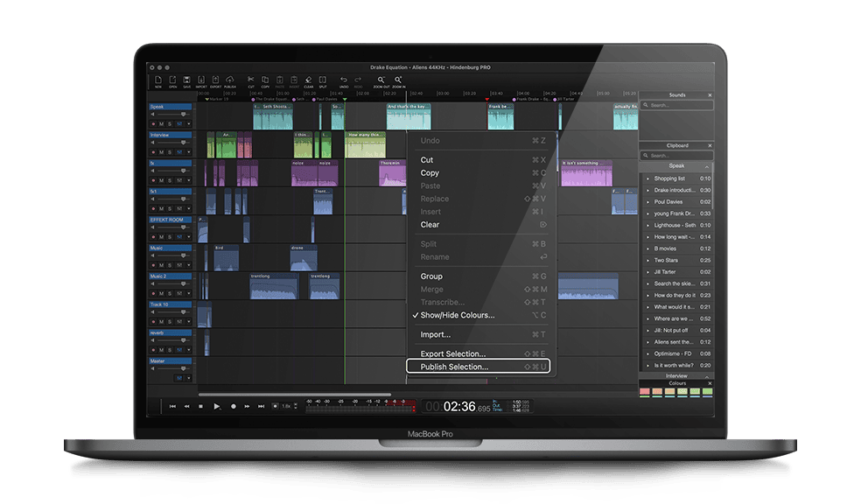Save the session with Save icon
Viewport: 861px width, 504px height.
(186, 80)
